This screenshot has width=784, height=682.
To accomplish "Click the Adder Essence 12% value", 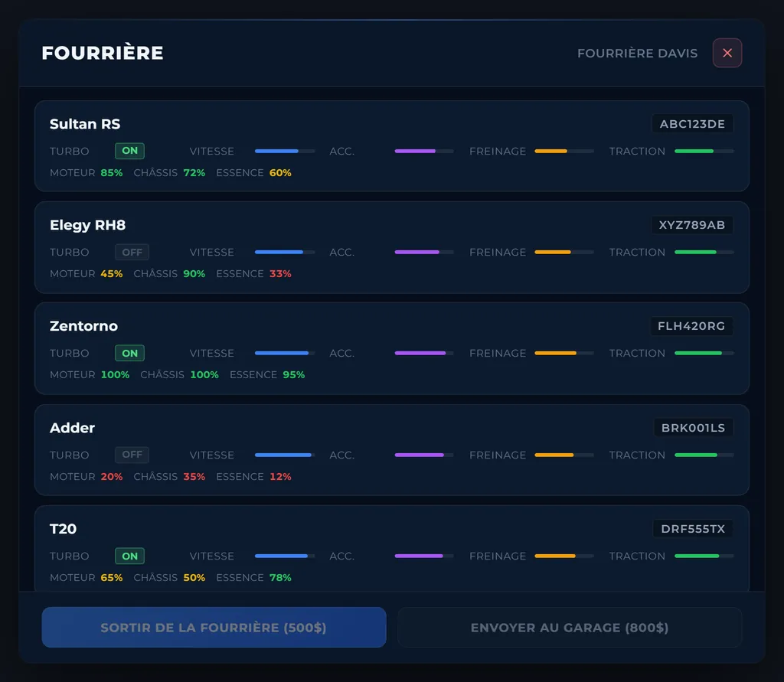I will click(280, 477).
